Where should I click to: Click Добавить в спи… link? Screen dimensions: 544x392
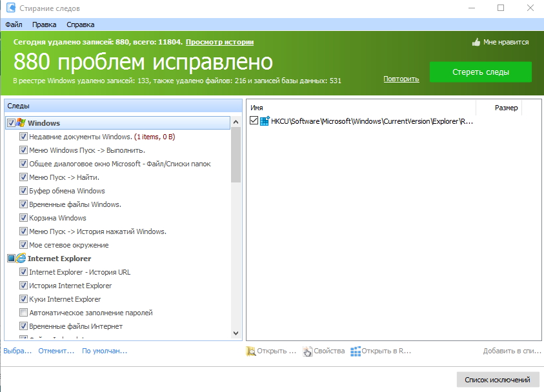tap(512, 351)
